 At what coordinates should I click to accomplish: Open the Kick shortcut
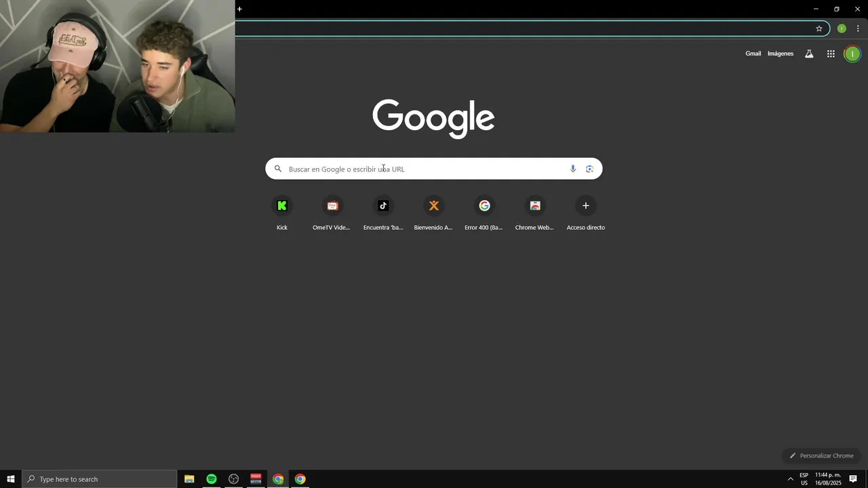282,213
